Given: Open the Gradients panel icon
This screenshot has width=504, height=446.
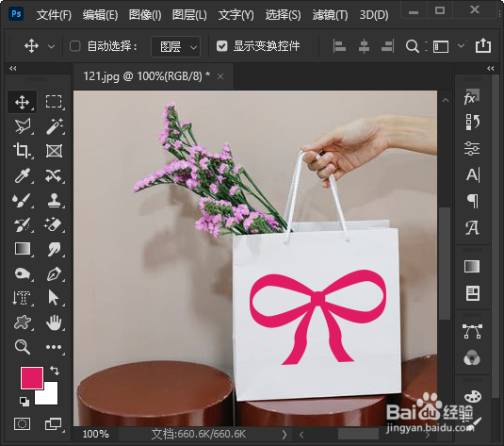Looking at the screenshot, I should 472,267.
